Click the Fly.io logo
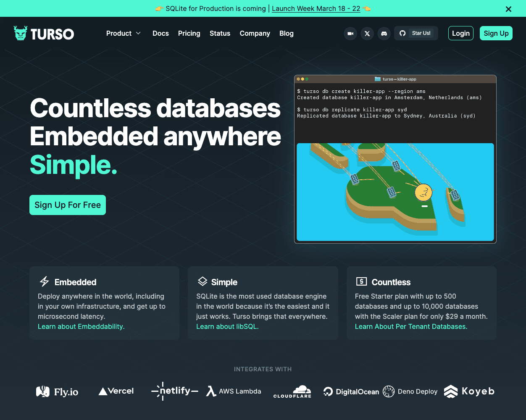This screenshot has height=420, width=526. [58, 392]
